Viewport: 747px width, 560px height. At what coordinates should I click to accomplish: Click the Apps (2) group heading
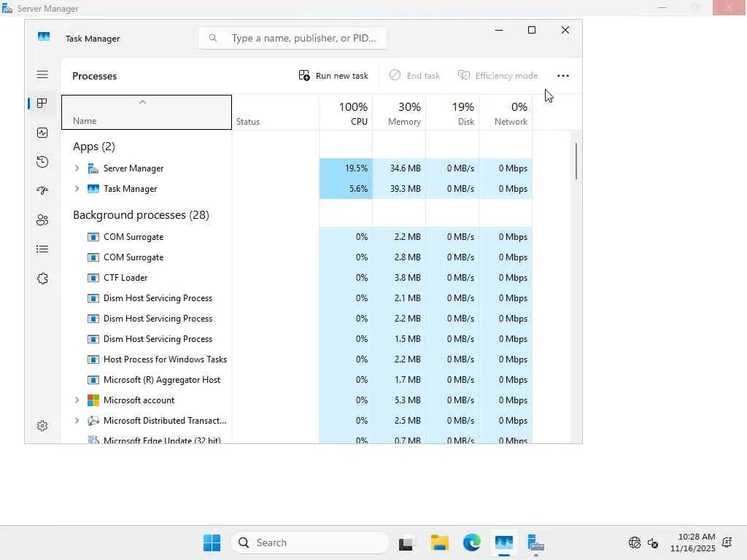(x=94, y=147)
